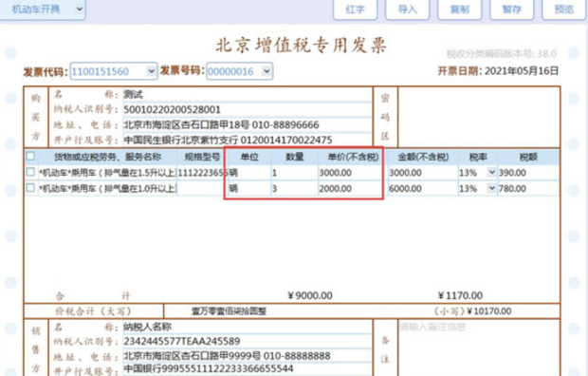
Task: Click the 单价(不含税) column header
Action: point(353,157)
